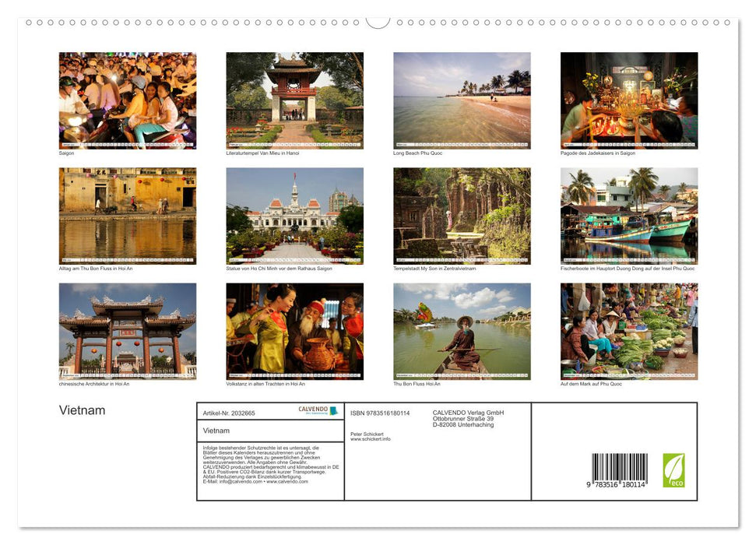Select the Pagode des Jadekaisers photo
This screenshot has width=756, height=545.
point(629,100)
